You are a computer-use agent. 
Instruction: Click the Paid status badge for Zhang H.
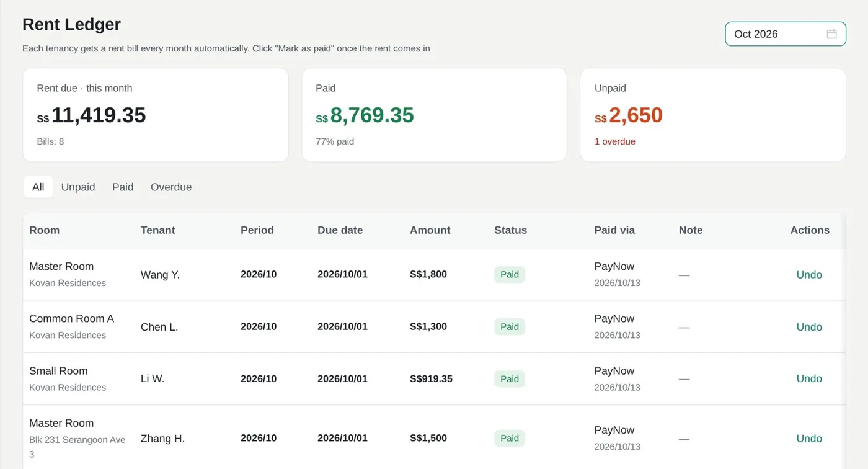(510, 439)
